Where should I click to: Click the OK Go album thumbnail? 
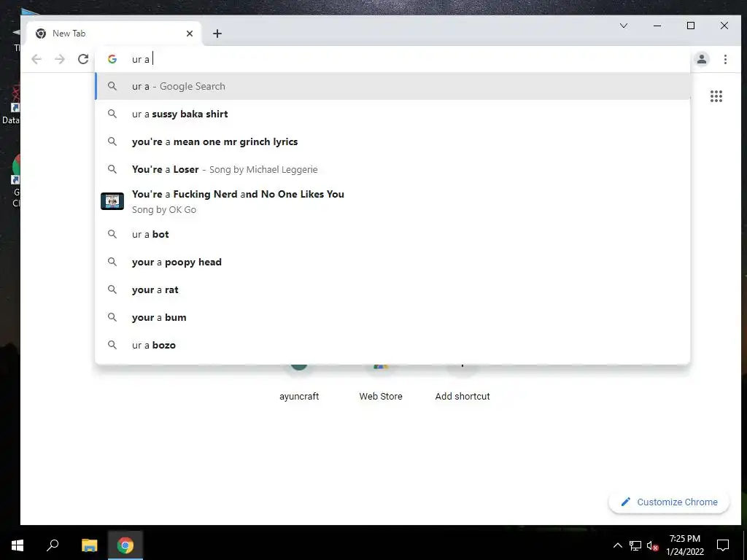coord(112,201)
